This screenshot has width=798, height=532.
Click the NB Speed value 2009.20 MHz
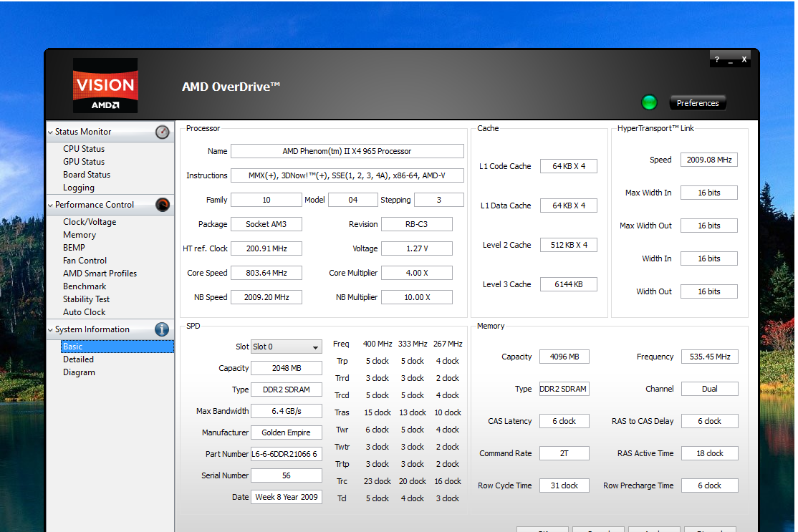point(266,298)
